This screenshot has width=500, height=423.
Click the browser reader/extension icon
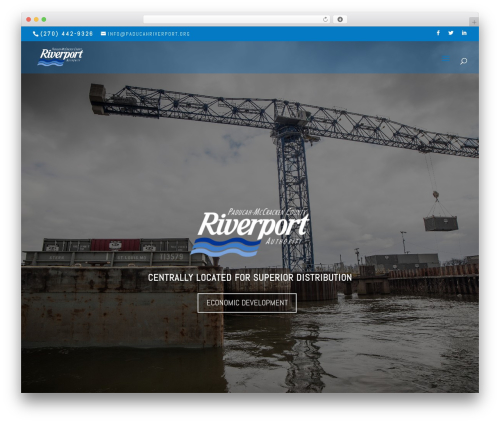point(340,19)
